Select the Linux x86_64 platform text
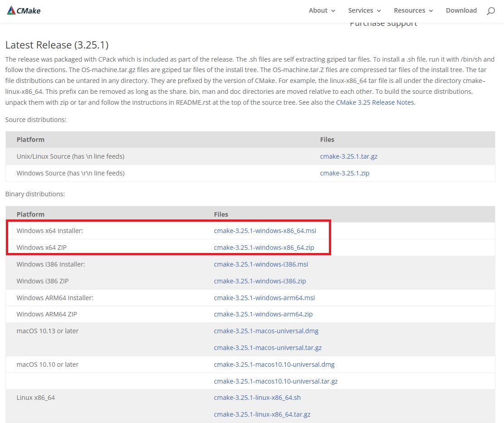The width and height of the screenshot is (504, 423). tap(36, 398)
